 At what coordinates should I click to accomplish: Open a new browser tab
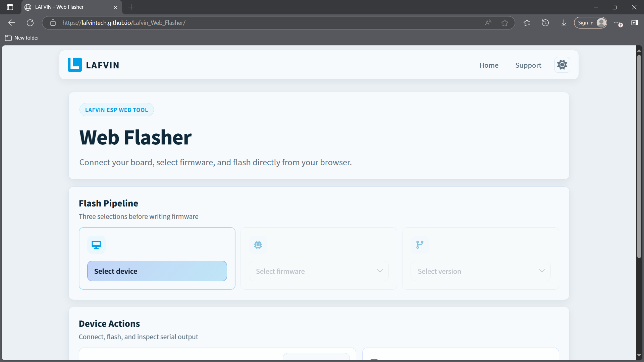[x=131, y=7]
